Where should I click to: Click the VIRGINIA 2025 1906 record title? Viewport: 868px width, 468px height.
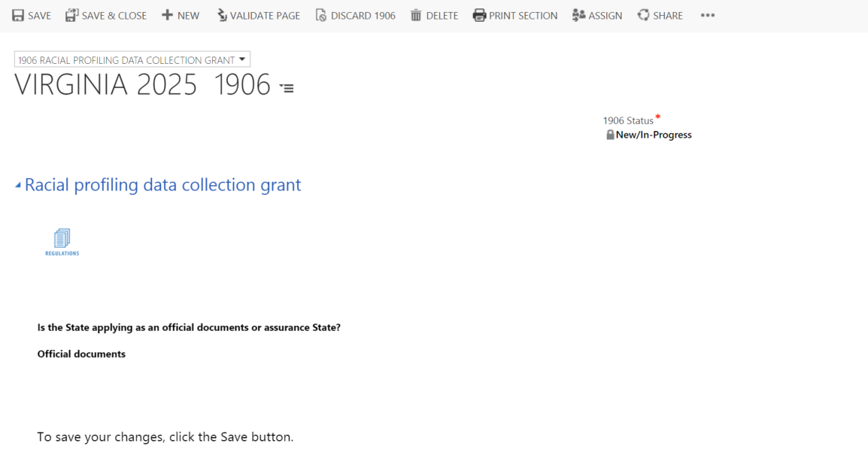142,86
